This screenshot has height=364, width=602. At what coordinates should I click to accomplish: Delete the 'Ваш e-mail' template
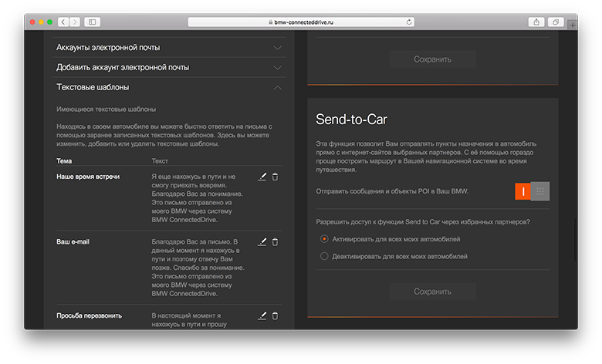276,242
